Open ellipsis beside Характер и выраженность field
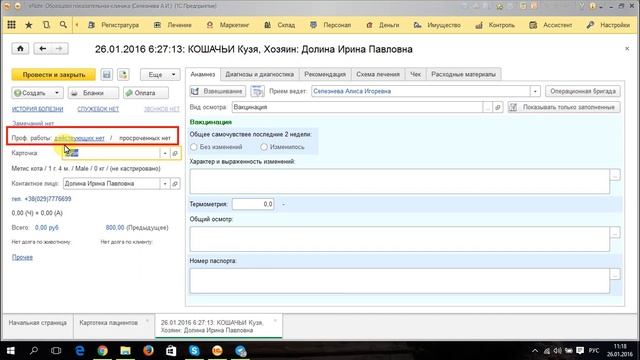The width and height of the screenshot is (640, 360). pyautogui.click(x=615, y=175)
